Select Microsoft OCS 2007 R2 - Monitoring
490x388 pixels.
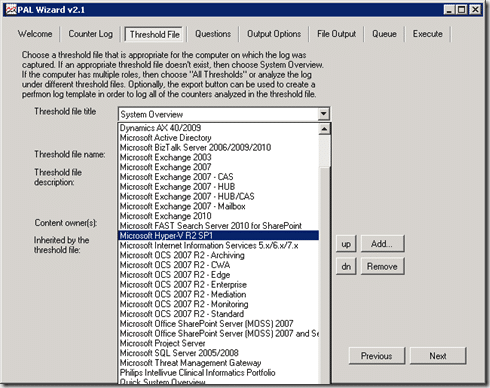(x=218, y=304)
